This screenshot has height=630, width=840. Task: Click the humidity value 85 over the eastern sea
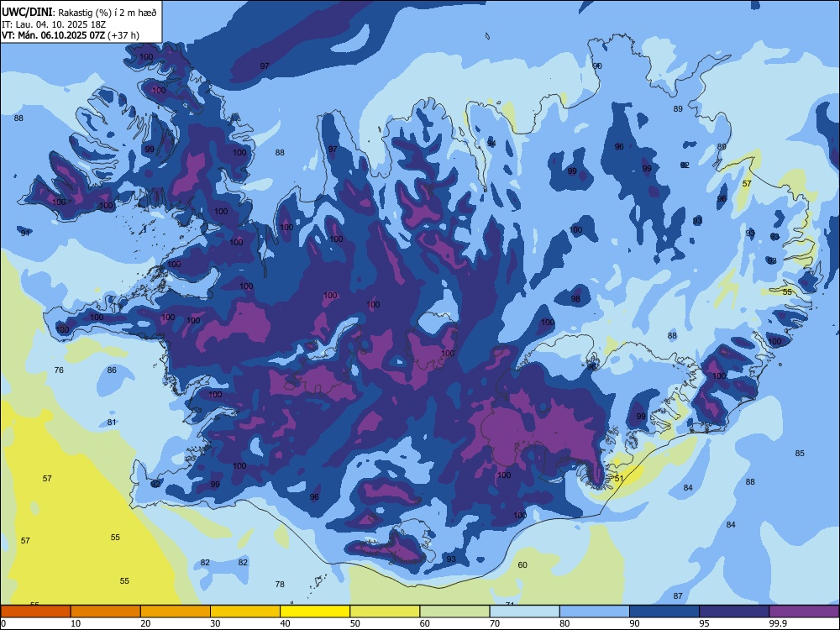point(800,454)
